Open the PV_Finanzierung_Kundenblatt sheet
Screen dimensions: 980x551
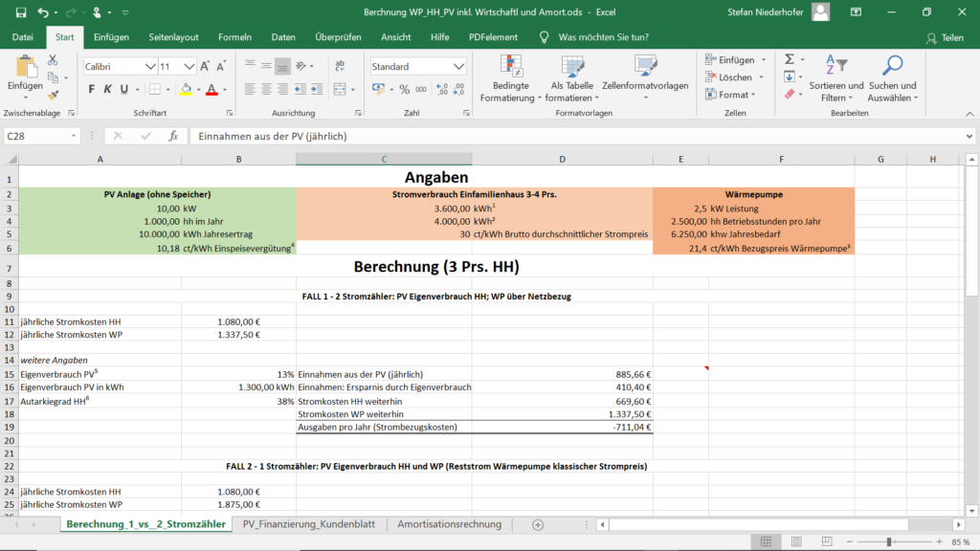[309, 524]
